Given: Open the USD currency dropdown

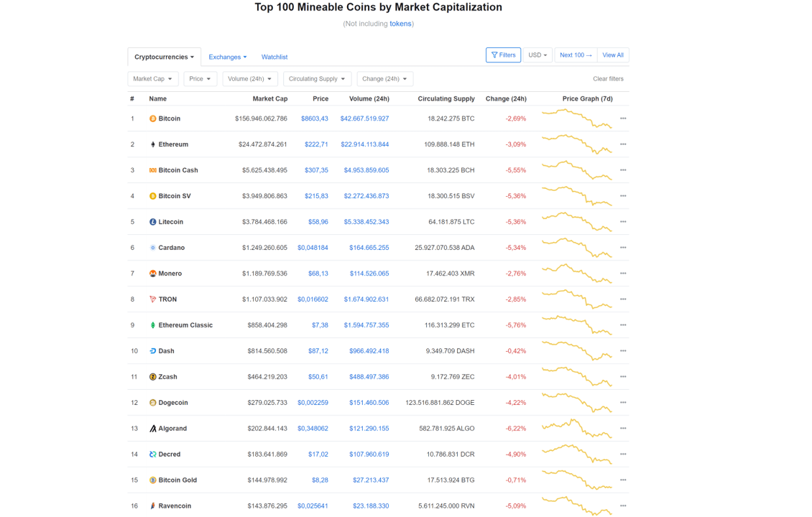Looking at the screenshot, I should pos(538,55).
